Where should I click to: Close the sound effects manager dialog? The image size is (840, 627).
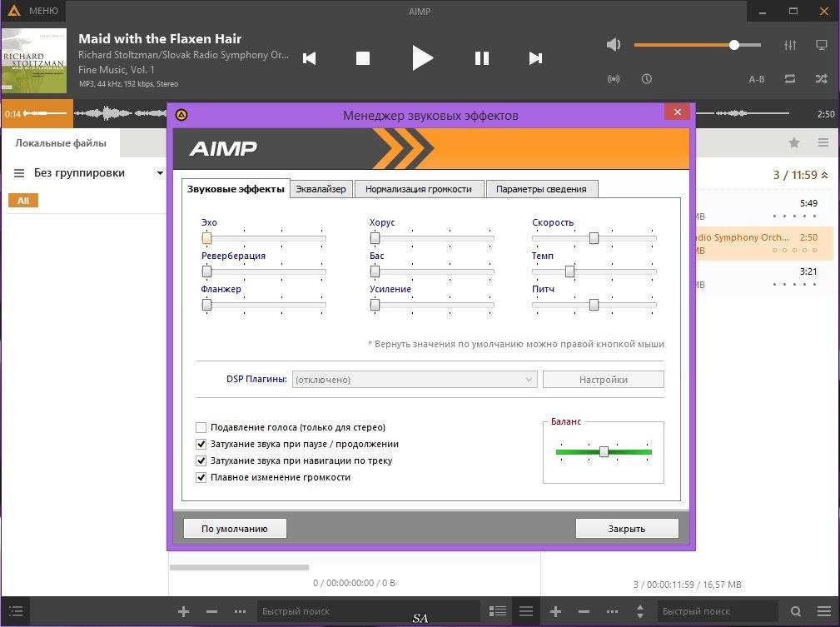point(677,112)
